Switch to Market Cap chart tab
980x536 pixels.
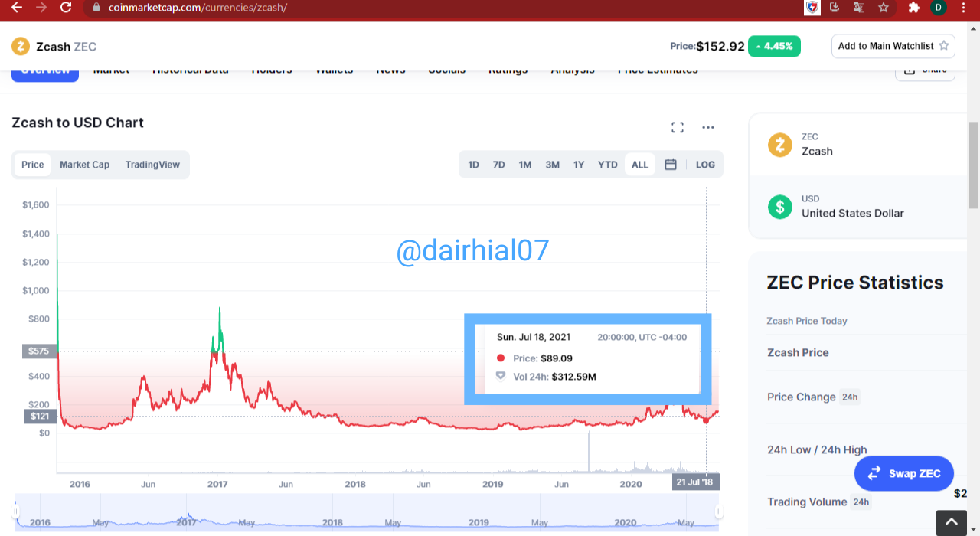tap(84, 165)
